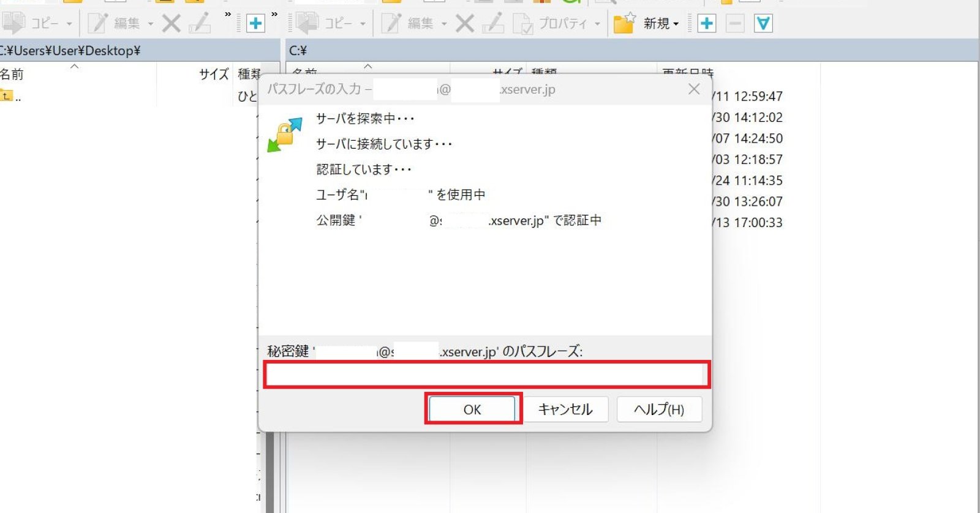Click right panel plus select-files icon
980x513 pixels.
(x=707, y=23)
